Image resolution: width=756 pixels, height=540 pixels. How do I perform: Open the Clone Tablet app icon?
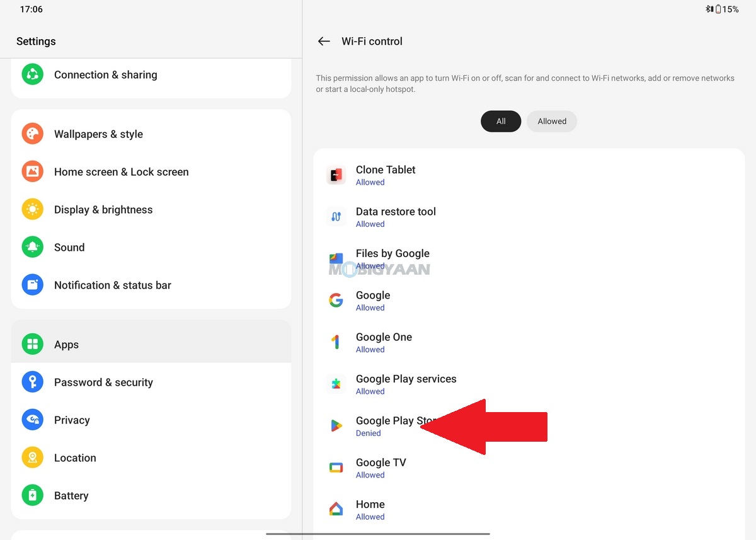[336, 175]
